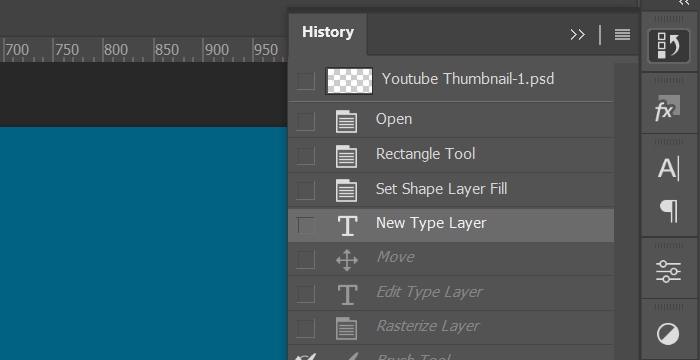Collapse the History panel with double chevrons

tap(577, 35)
